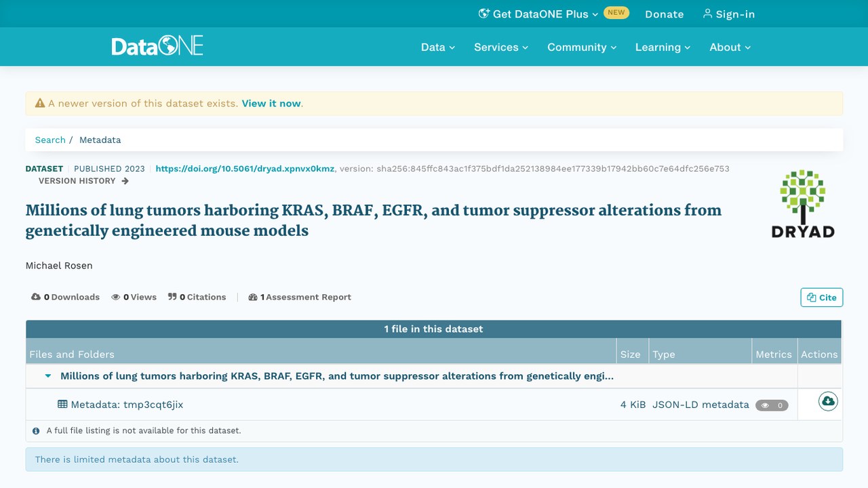Click the citations quote icon

point(172,297)
